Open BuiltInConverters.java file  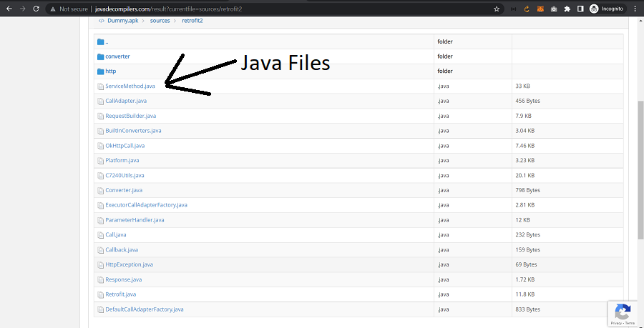133,131
